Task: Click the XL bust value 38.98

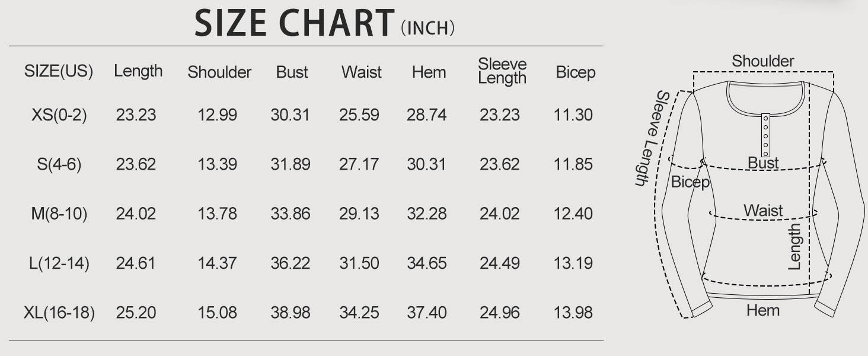Action: (x=291, y=312)
